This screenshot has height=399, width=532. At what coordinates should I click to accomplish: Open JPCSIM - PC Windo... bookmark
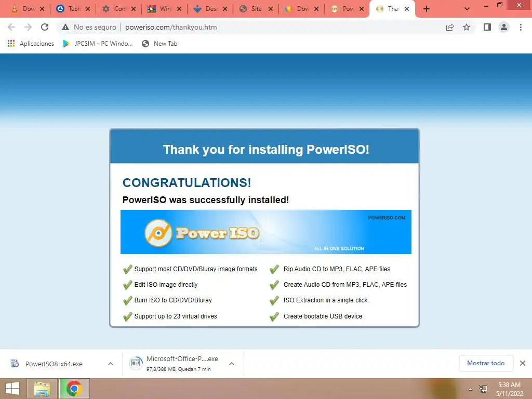pyautogui.click(x=98, y=44)
